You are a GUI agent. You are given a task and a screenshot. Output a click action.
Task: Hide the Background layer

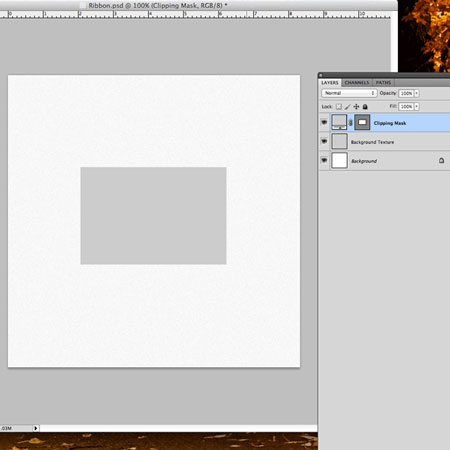(324, 160)
